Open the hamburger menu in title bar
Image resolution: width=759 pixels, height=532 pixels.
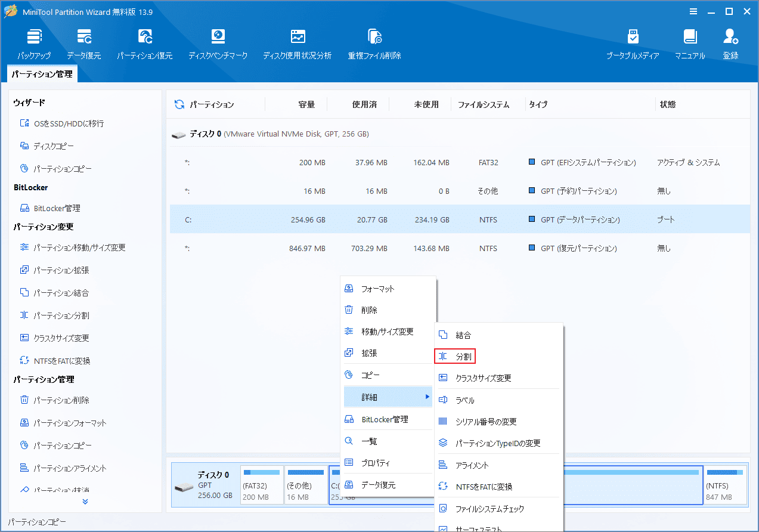pos(693,11)
